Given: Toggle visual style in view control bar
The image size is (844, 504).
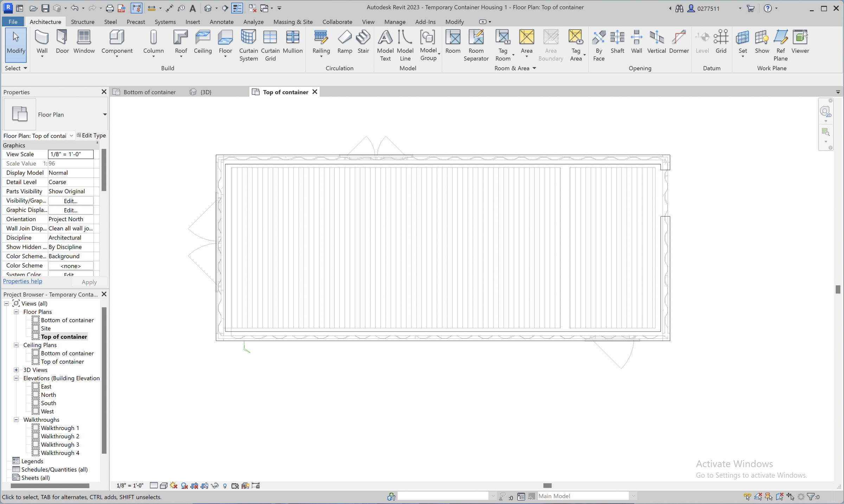Looking at the screenshot, I should tap(164, 486).
